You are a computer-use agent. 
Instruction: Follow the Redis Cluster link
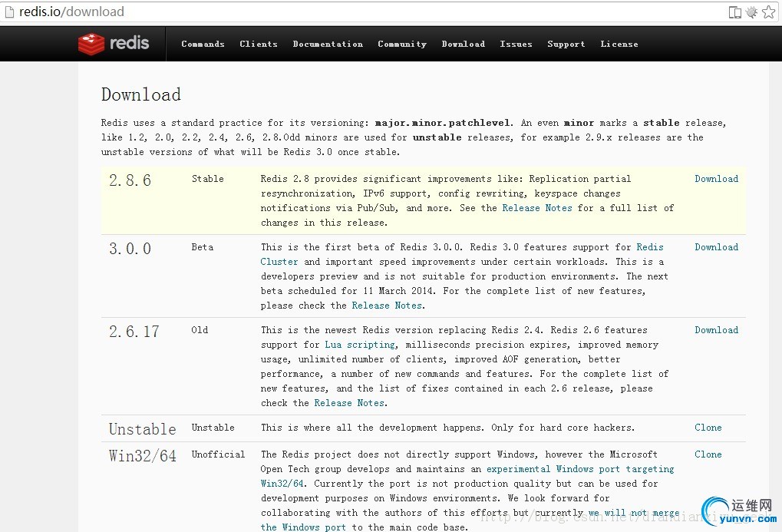pyautogui.click(x=462, y=255)
